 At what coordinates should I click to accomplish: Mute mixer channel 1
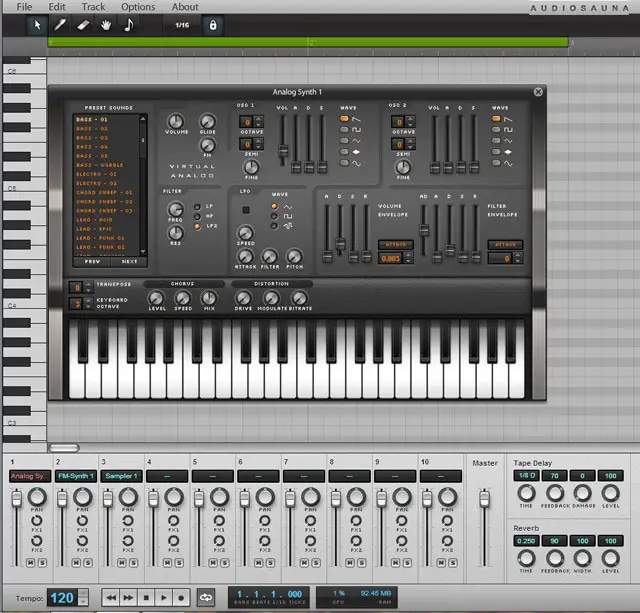[x=30, y=563]
